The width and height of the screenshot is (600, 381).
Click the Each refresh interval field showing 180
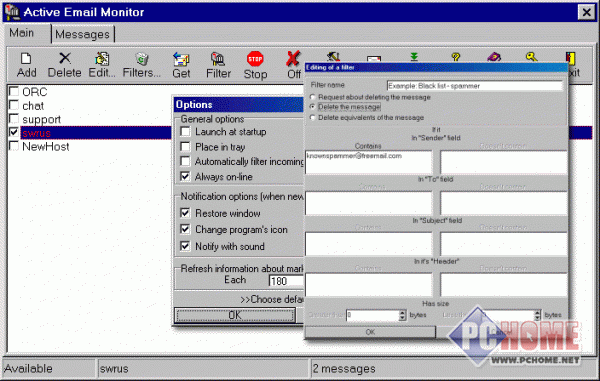point(286,281)
